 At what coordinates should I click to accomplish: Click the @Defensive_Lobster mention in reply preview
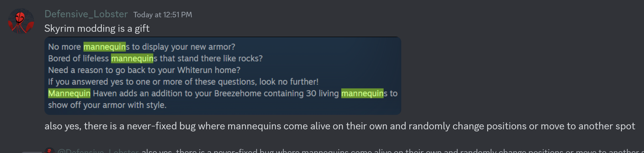pos(98,150)
